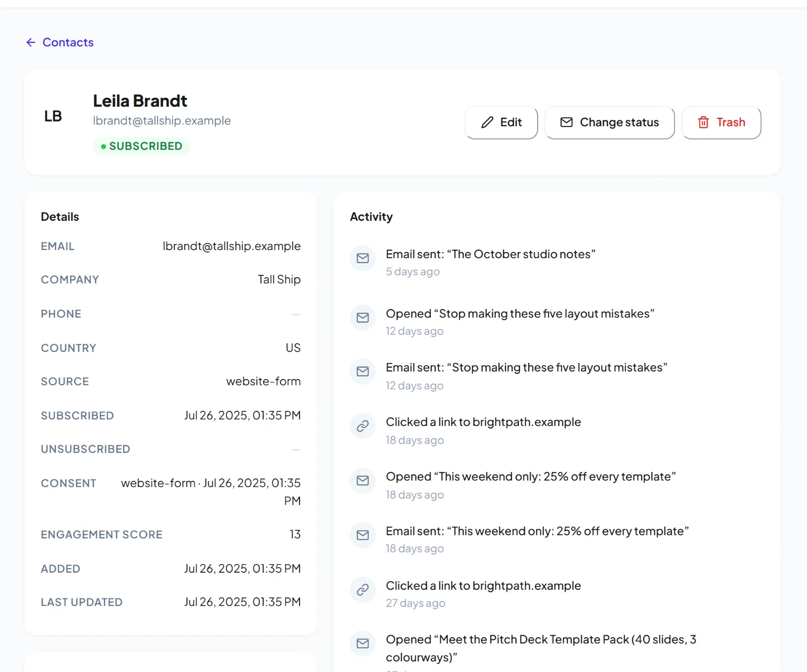The height and width of the screenshot is (672, 807).
Task: Click the Leila Brandt name heading
Action: (x=140, y=101)
